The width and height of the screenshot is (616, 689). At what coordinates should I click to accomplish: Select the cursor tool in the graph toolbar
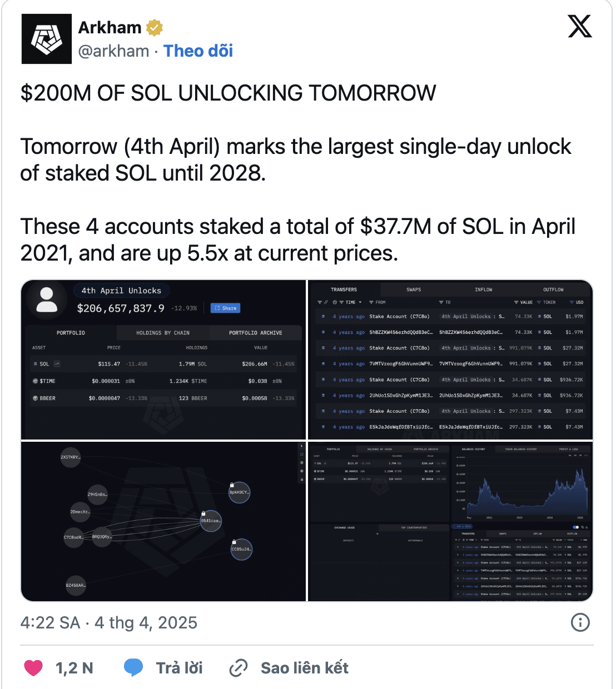[301, 447]
